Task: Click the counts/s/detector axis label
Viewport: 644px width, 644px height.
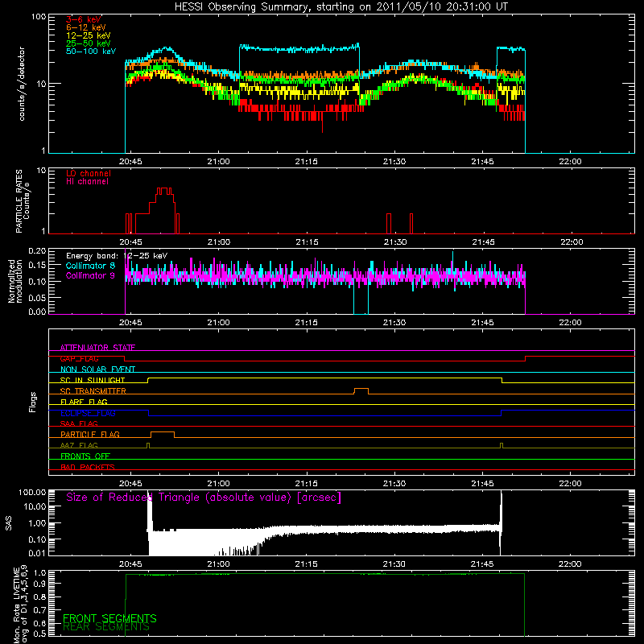Action: (22, 84)
